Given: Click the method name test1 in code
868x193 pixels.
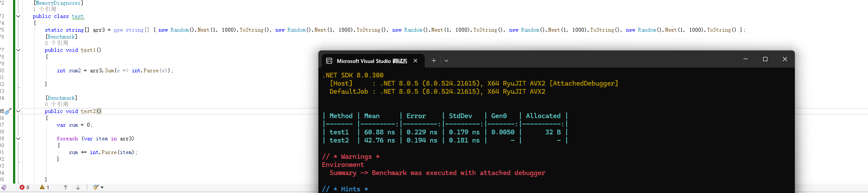Looking at the screenshot, I should pos(88,50).
